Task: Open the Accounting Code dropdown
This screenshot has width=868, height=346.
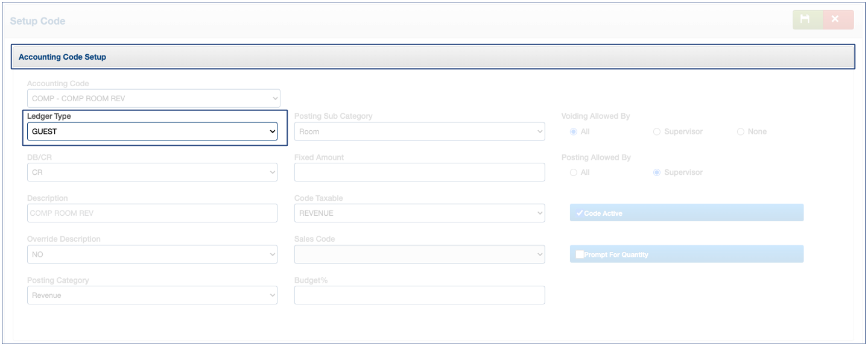Action: (x=153, y=98)
